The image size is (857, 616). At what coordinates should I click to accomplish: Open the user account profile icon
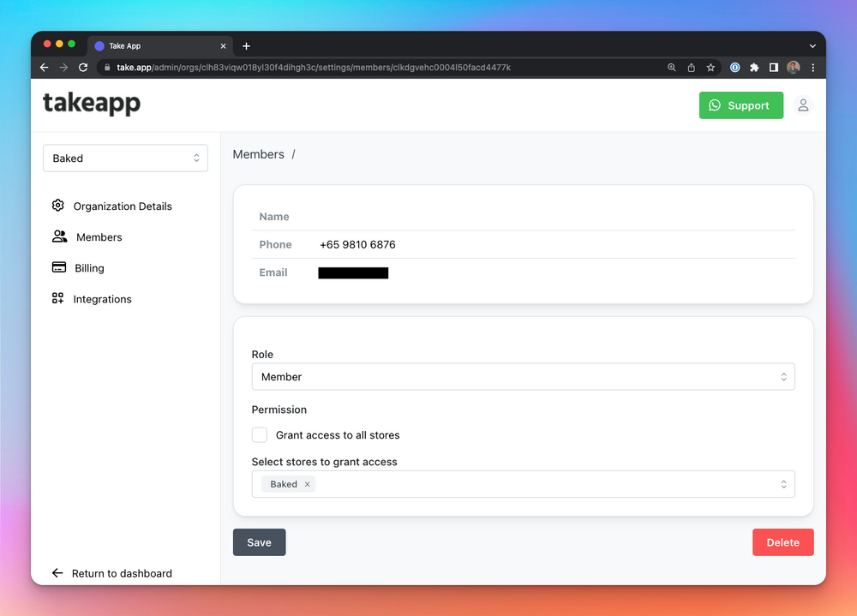803,105
